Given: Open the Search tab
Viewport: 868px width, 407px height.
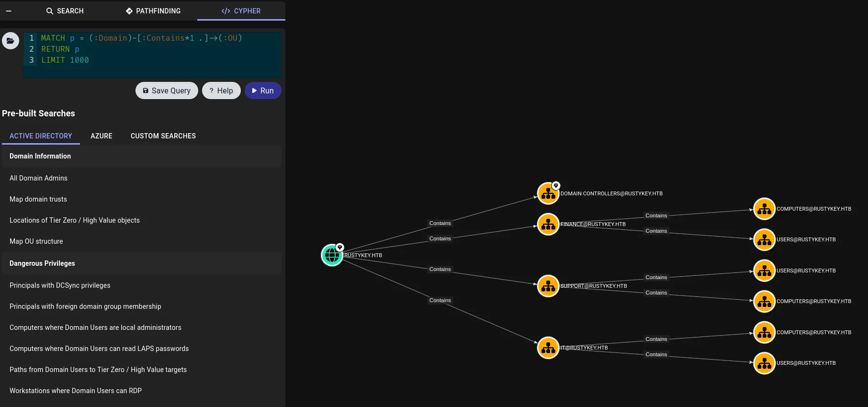Looking at the screenshot, I should click(65, 11).
